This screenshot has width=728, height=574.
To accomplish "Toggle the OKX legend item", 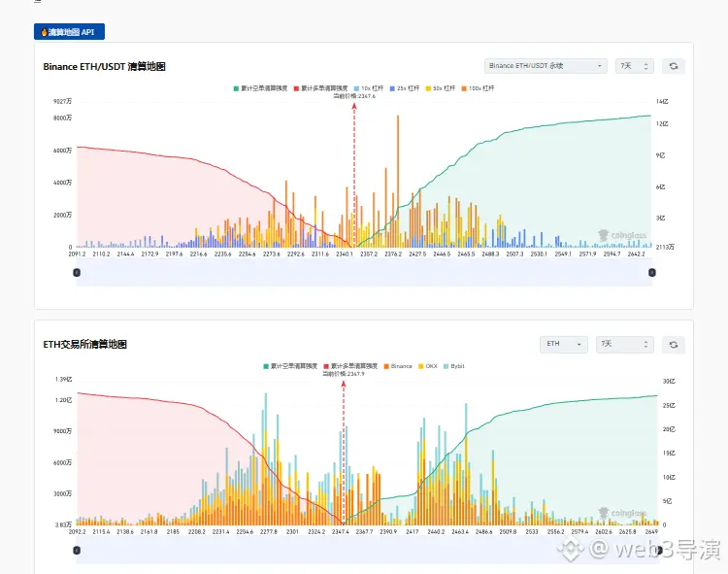I will (428, 366).
